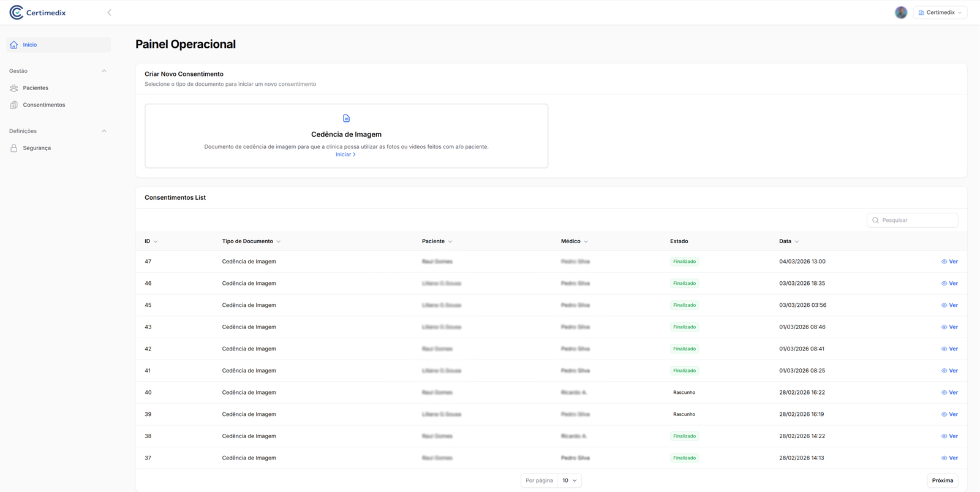Viewport: 980px width, 492px height.
Task: Click eye icon for consent ID 47
Action: 944,262
